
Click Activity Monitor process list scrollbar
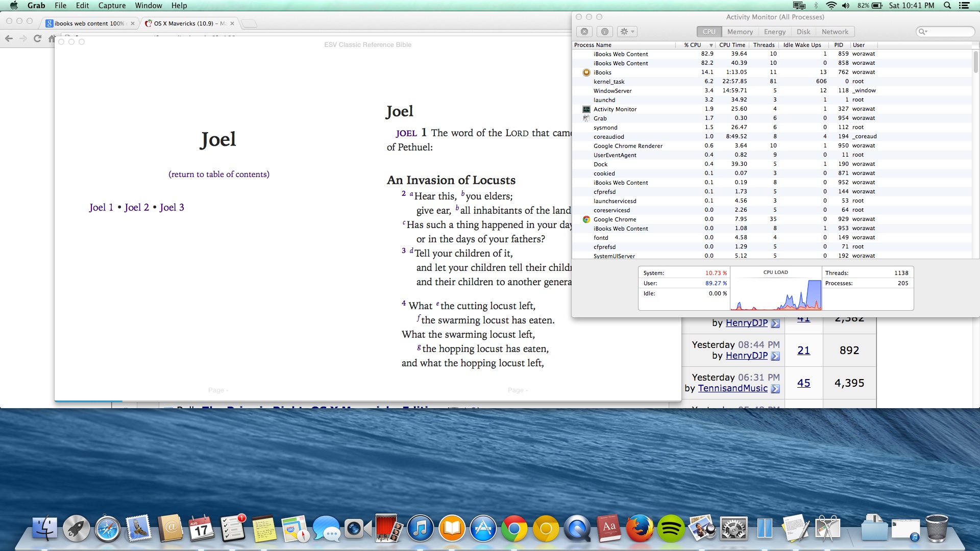coord(976,62)
